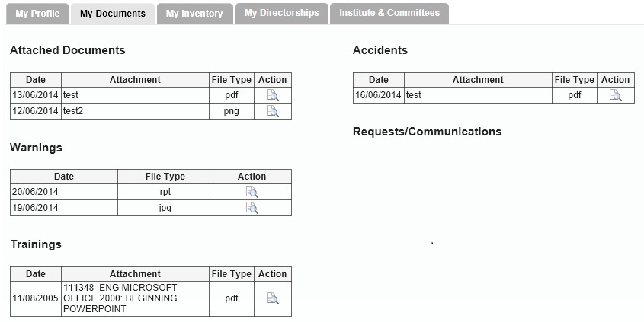Viewport: 644px width, 322px height.
Task: Click the Attached Documents heading
Action: click(67, 50)
